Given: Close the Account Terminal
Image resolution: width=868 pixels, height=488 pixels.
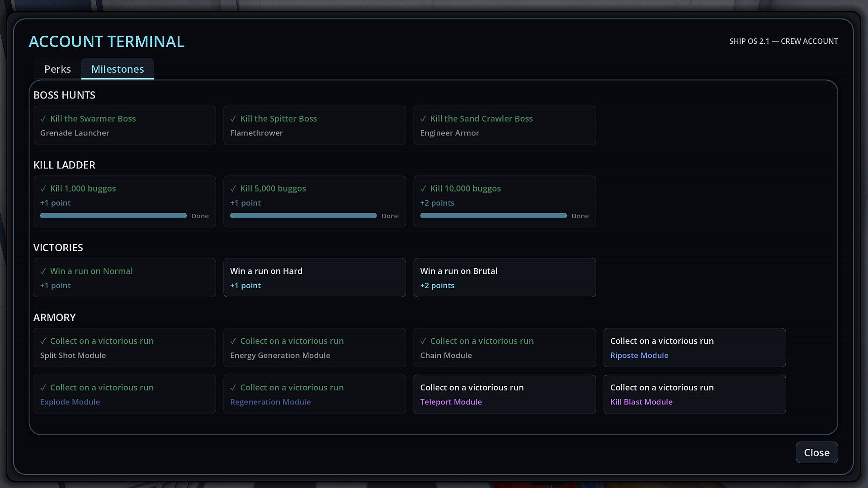Looking at the screenshot, I should pyautogui.click(x=816, y=452).
